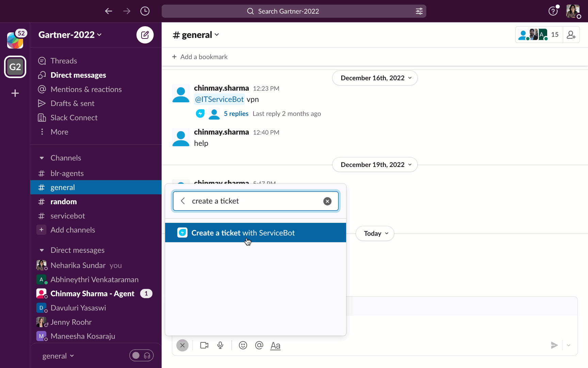Go forward with the right arrow
Viewport: 588px width, 368px height.
(x=127, y=11)
